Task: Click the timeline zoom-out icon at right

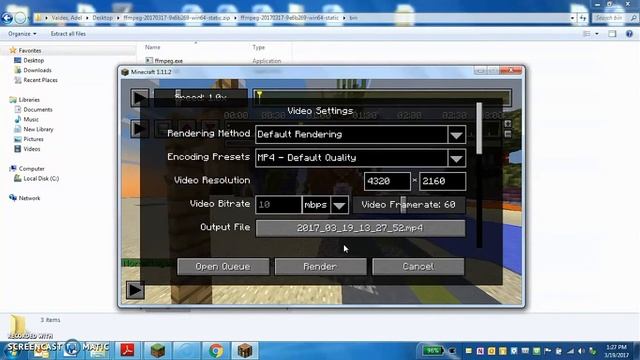Action: 507,134
